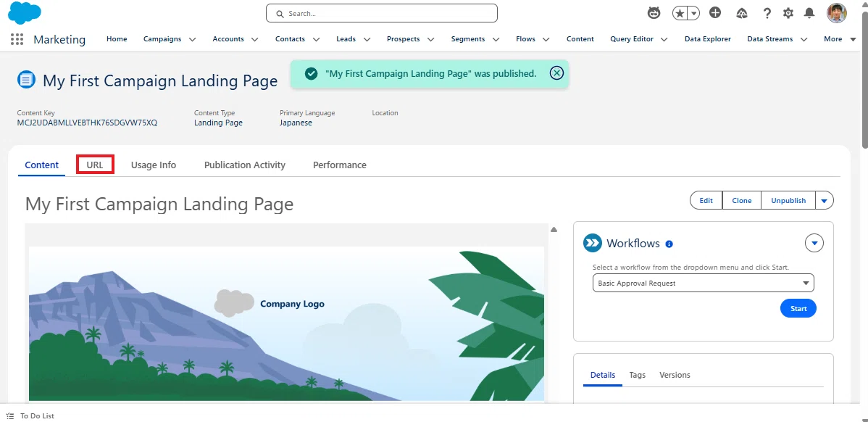Screen dimensions: 868x422
Task: Expand the Prospects chevron menu
Action: [x=430, y=39]
